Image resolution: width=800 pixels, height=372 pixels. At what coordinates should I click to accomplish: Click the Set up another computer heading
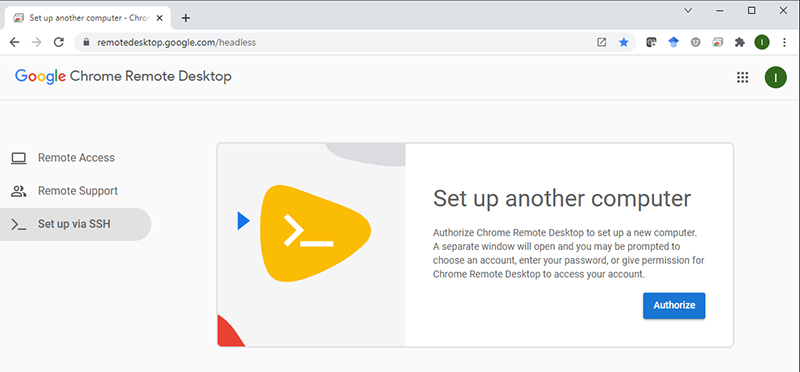pos(562,199)
